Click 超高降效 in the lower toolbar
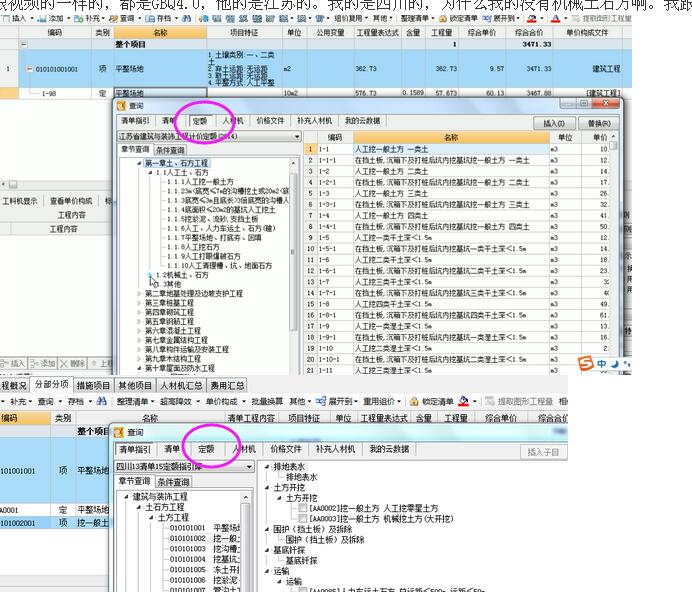This screenshot has width=692, height=592. pos(176,401)
